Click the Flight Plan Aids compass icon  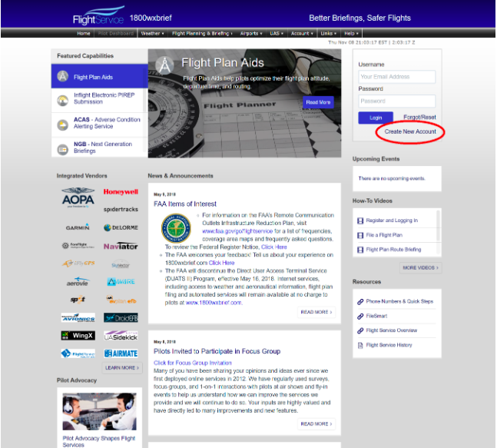63,76
